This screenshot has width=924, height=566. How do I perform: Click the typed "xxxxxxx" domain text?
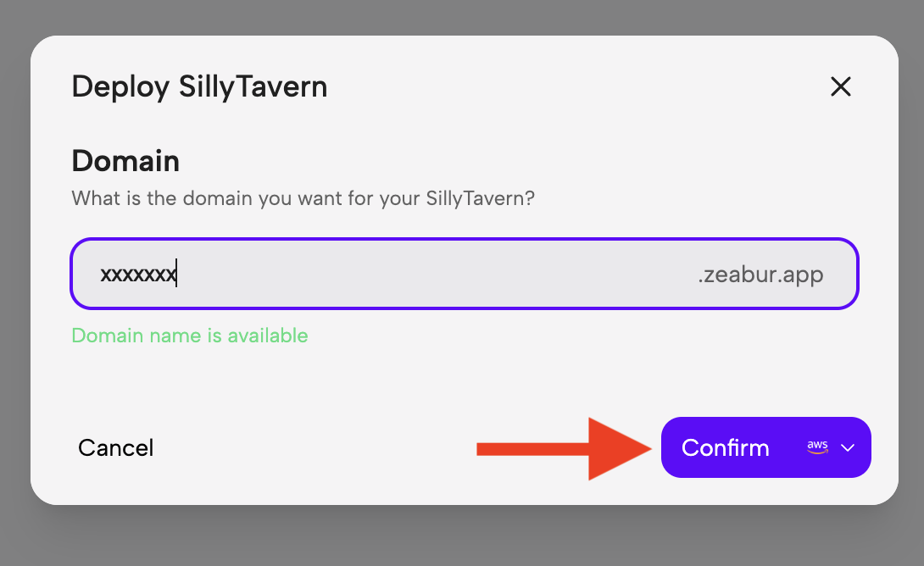137,275
